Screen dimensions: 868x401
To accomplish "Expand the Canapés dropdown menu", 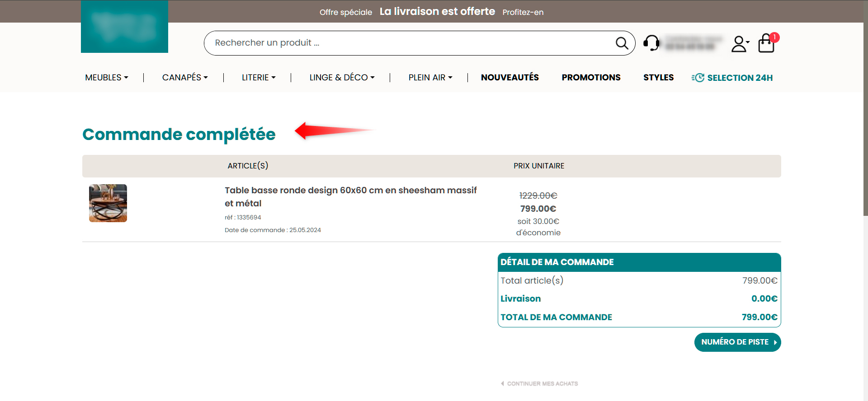I will (x=185, y=78).
